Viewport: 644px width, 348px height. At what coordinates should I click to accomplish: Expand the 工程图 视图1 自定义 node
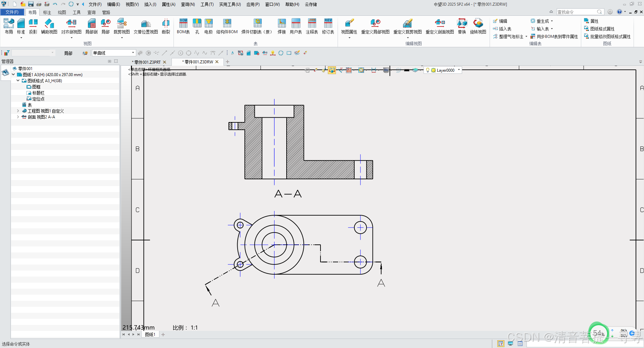(18, 111)
